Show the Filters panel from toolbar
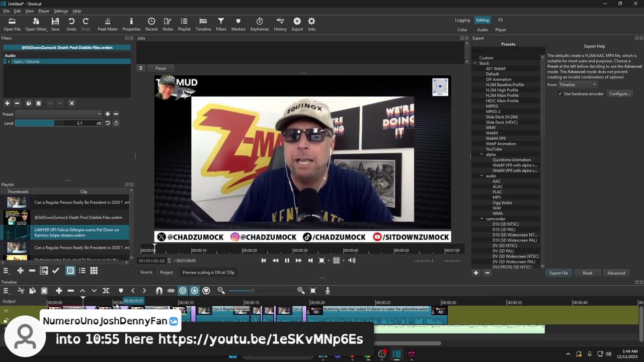Image resolution: width=644 pixels, height=362 pixels. tap(221, 24)
